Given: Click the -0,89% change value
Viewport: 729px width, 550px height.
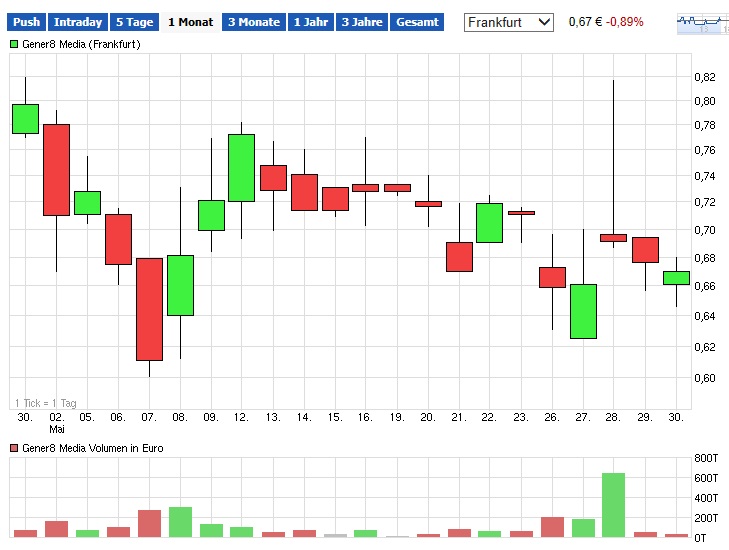Looking at the screenshot, I should tap(624, 22).
